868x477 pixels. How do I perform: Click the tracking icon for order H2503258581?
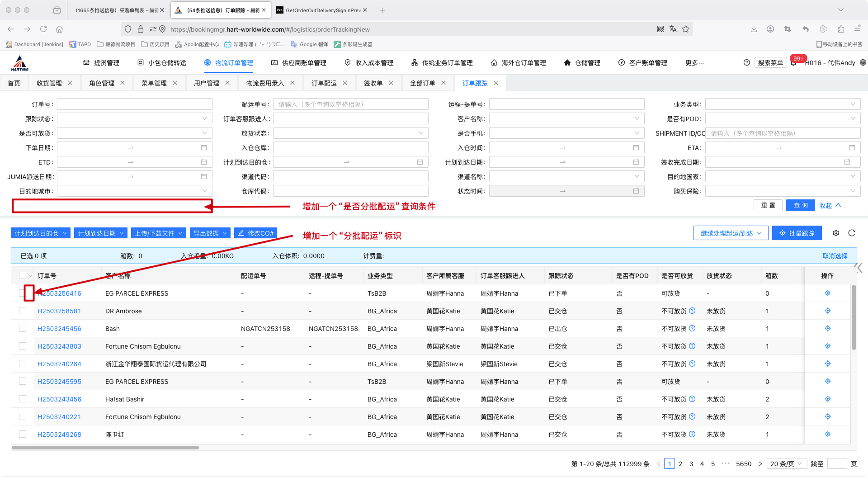(x=827, y=311)
